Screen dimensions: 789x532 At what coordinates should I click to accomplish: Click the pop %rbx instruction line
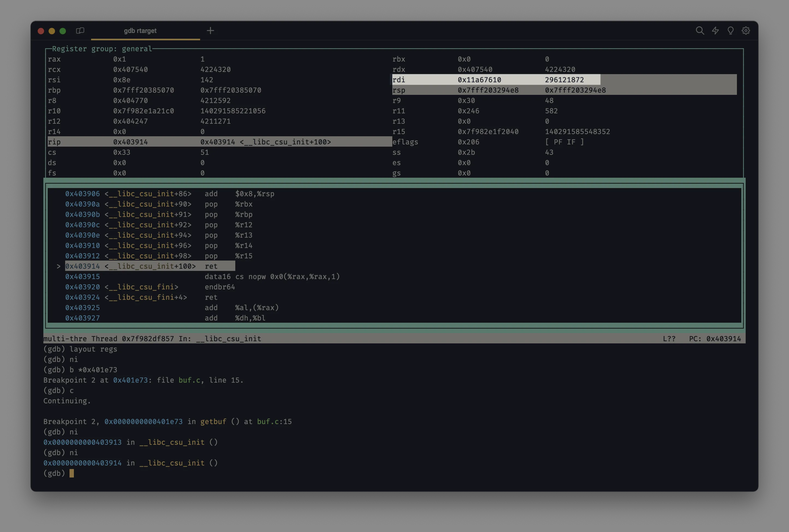pyautogui.click(x=228, y=204)
